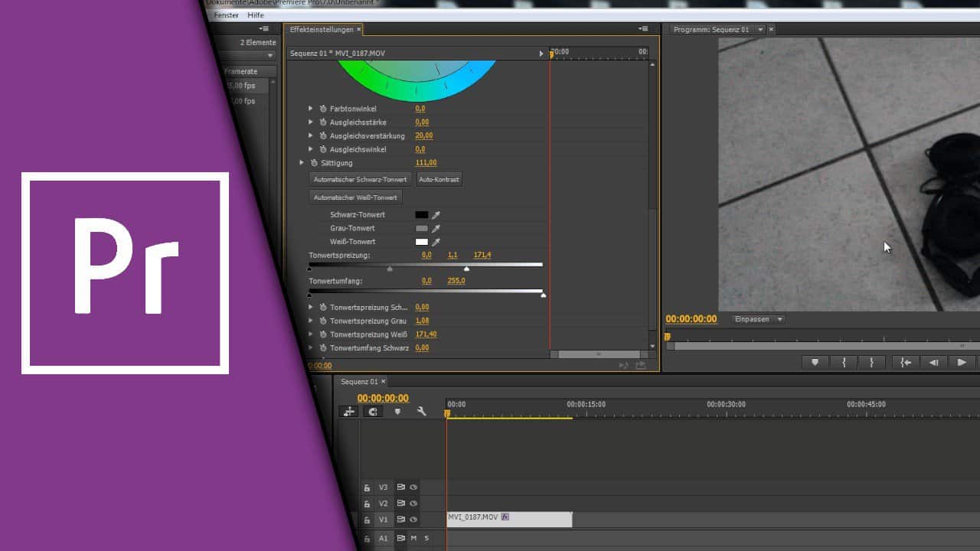Toggle stopwatch for Tonwertspreizung Weiß
The height and width of the screenshot is (551, 980).
[x=323, y=334]
